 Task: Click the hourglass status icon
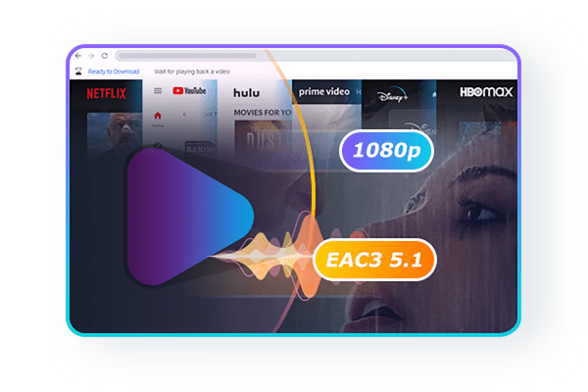pyautogui.click(x=78, y=72)
